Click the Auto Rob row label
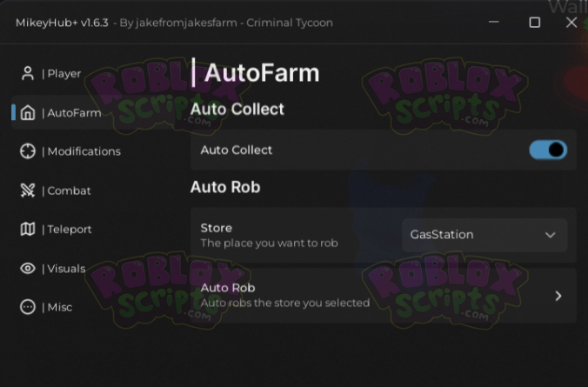Screen dimensions: 588x387 point(228,288)
